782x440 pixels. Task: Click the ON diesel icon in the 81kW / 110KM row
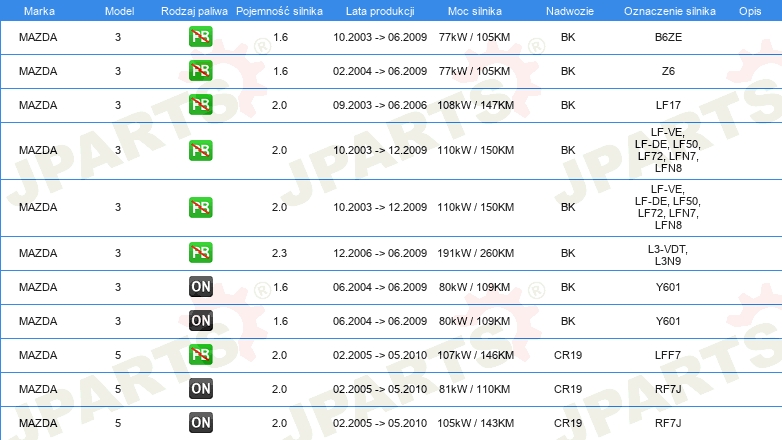(x=200, y=389)
